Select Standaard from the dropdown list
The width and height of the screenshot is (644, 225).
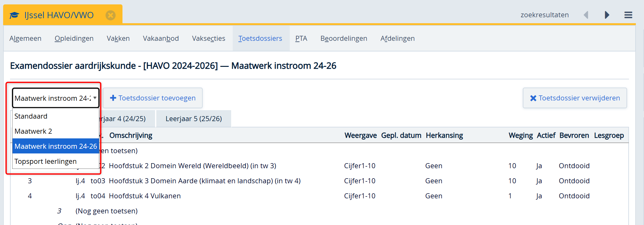(31, 116)
